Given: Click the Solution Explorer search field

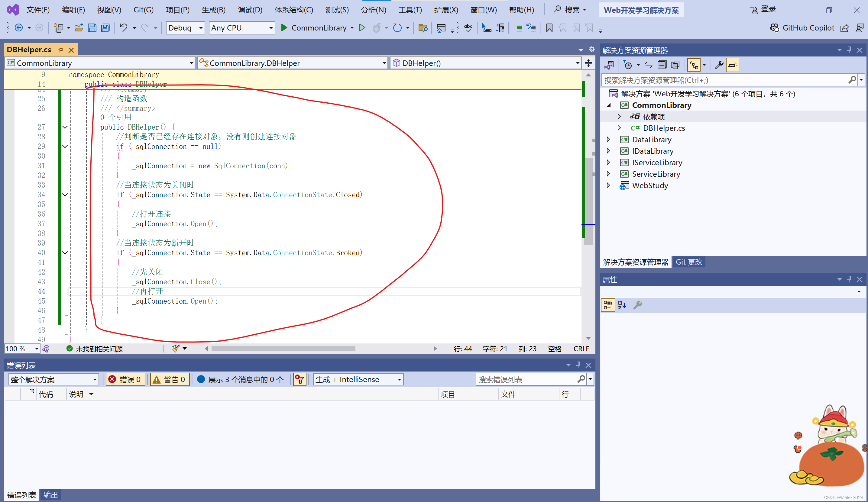Looking at the screenshot, I should (723, 80).
